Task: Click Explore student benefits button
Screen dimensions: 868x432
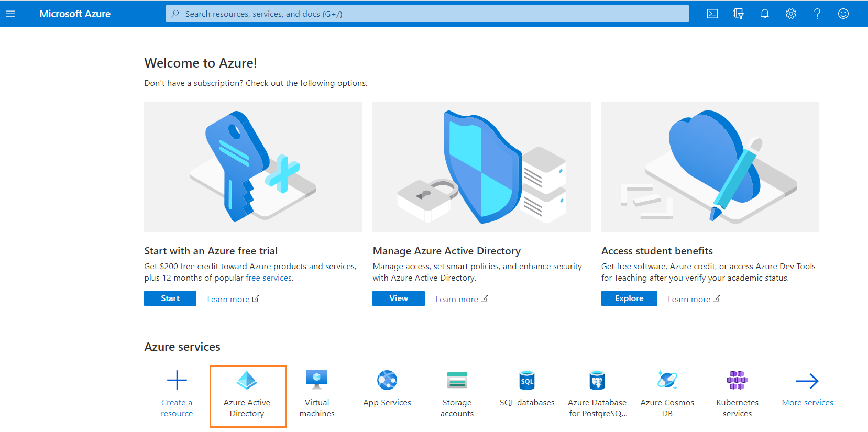Action: pyautogui.click(x=629, y=298)
